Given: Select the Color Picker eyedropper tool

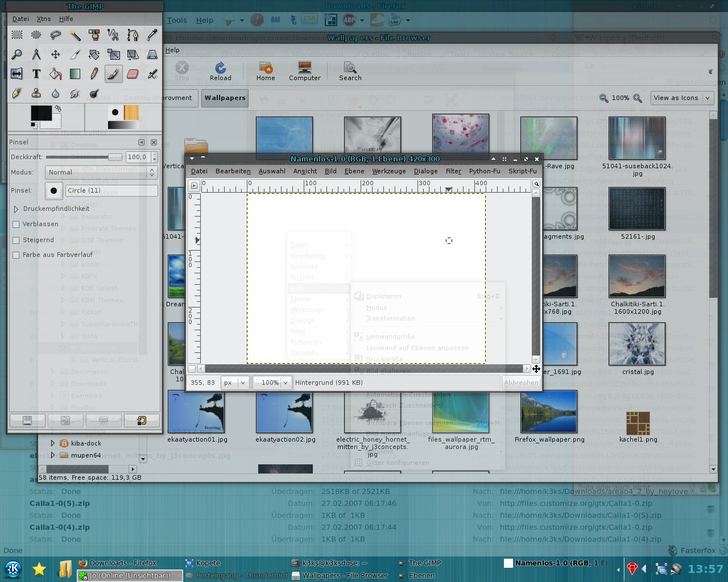Looking at the screenshot, I should pyautogui.click(x=152, y=35).
